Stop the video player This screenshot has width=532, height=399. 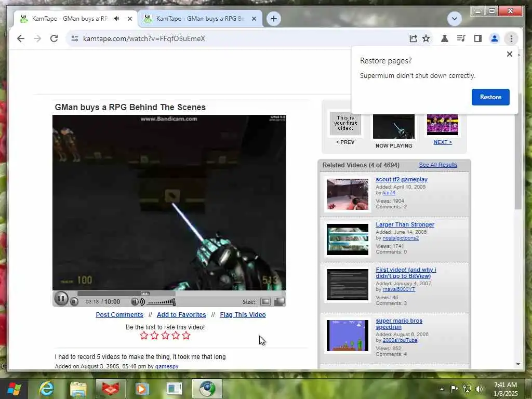tap(74, 301)
